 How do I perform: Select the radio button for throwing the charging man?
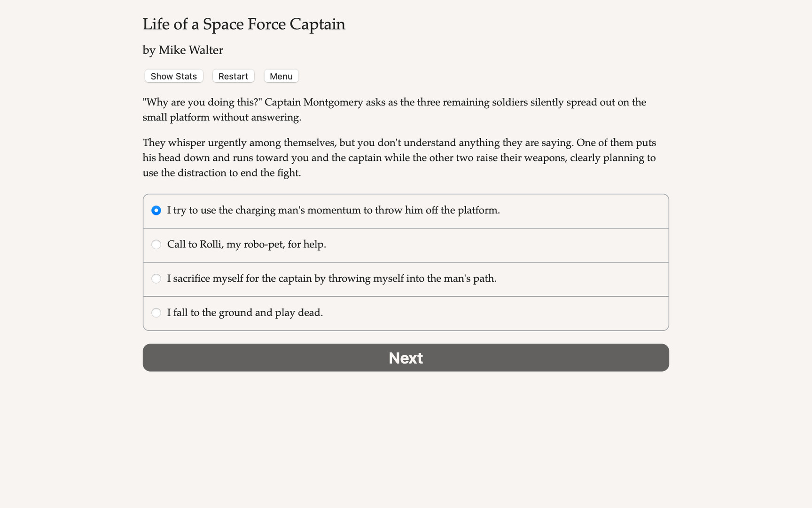(x=156, y=211)
